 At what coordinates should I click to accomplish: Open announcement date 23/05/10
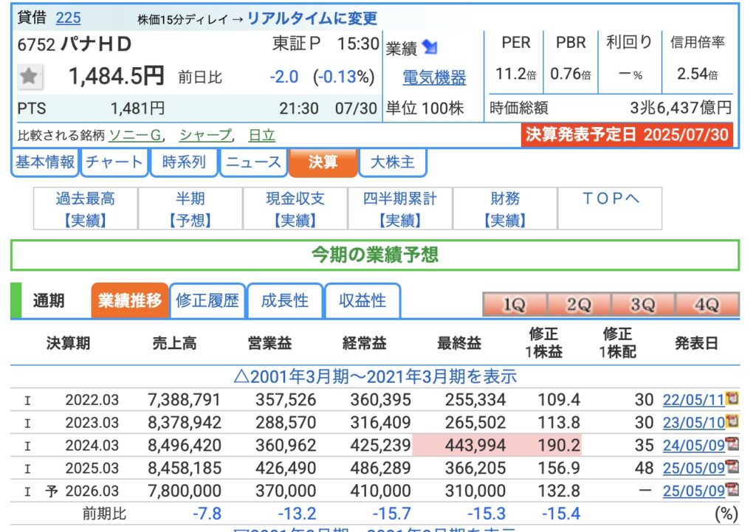[x=693, y=423]
